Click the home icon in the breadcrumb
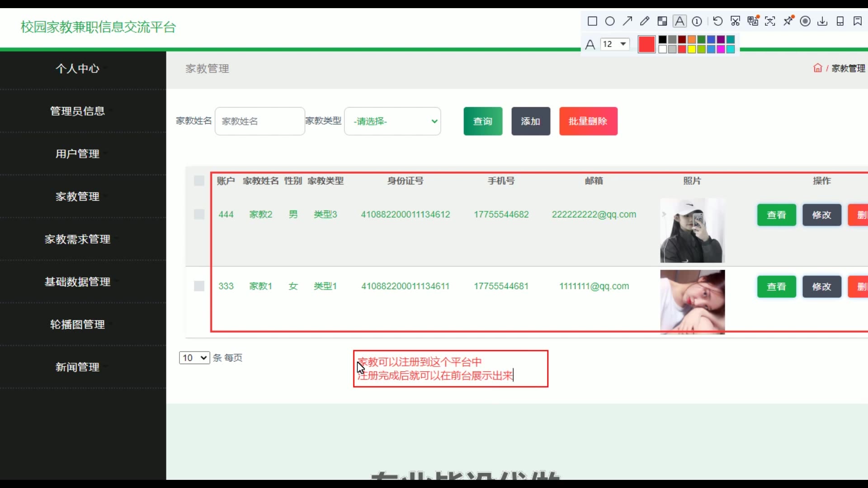868x488 pixels. pos(817,68)
